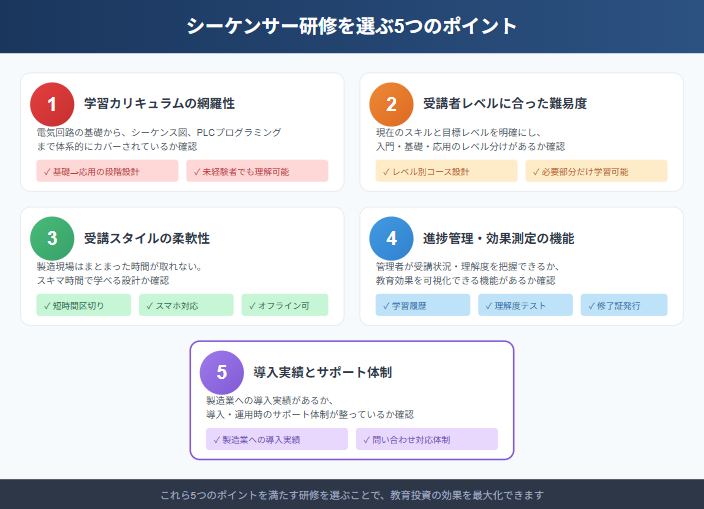Click the 学習履歴 blue tag
Screen dimensions: 704x509
pyautogui.click(x=423, y=305)
